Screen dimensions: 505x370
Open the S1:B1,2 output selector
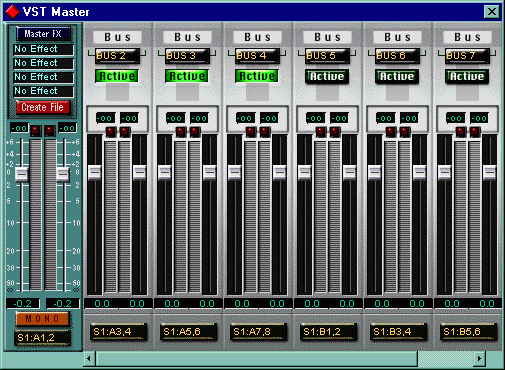tap(328, 332)
